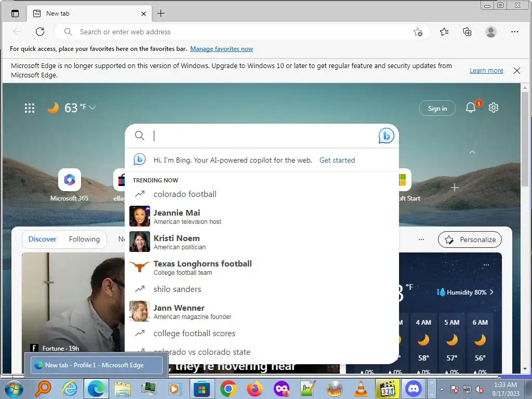Open the feed more options ellipsis
This screenshot has width=532, height=399.
pos(421,240)
